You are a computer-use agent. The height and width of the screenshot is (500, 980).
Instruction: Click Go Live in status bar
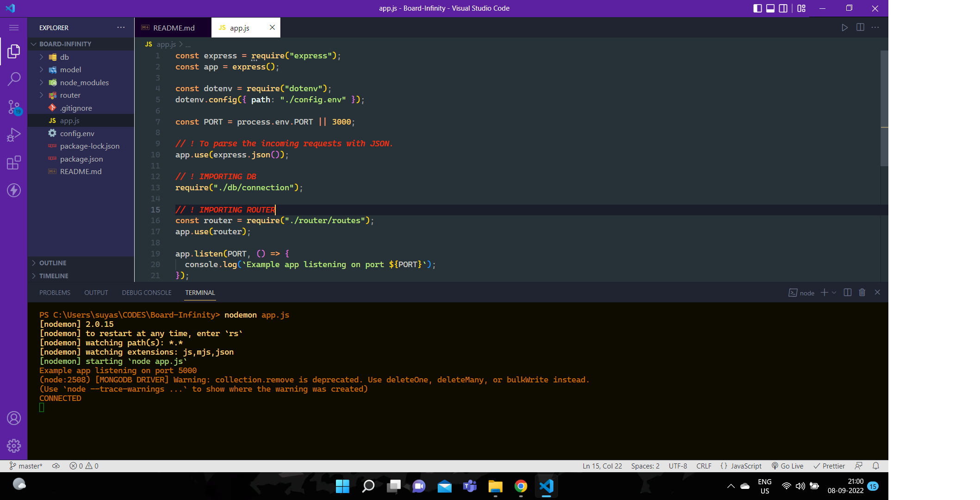click(x=788, y=466)
